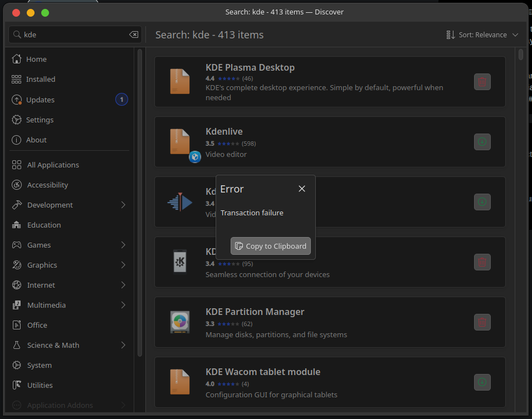The height and width of the screenshot is (419, 532).
Task: Click the search magnifier icon
Action: (x=17, y=34)
